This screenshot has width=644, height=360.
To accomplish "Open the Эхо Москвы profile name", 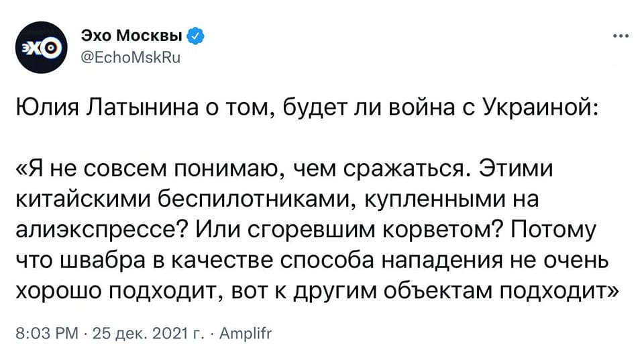I will click(131, 36).
